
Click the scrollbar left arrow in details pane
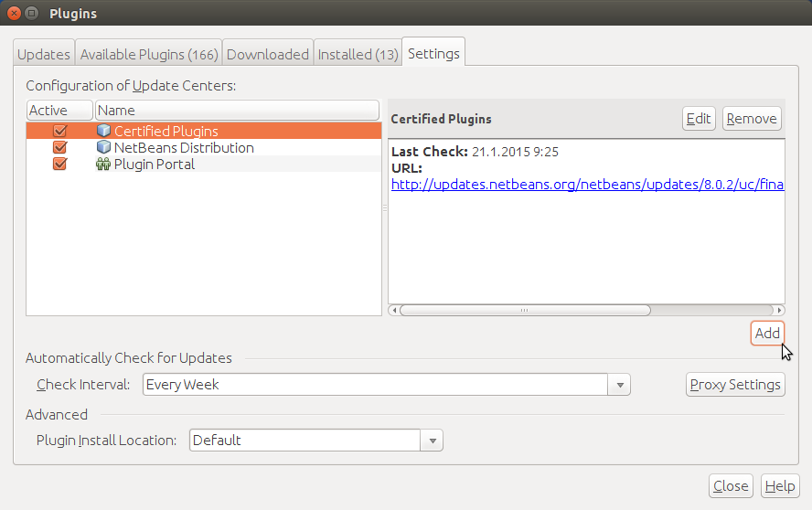point(395,310)
